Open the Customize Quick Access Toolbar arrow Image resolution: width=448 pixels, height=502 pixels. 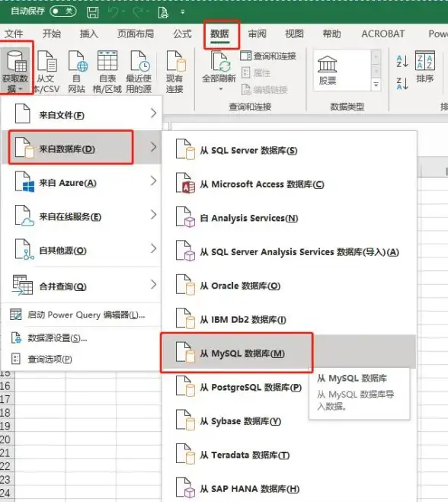point(183,12)
